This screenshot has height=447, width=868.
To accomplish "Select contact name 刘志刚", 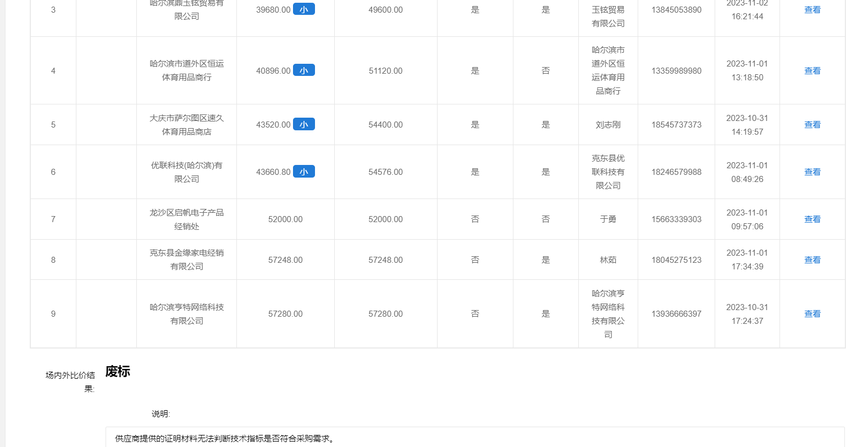I will coord(608,125).
